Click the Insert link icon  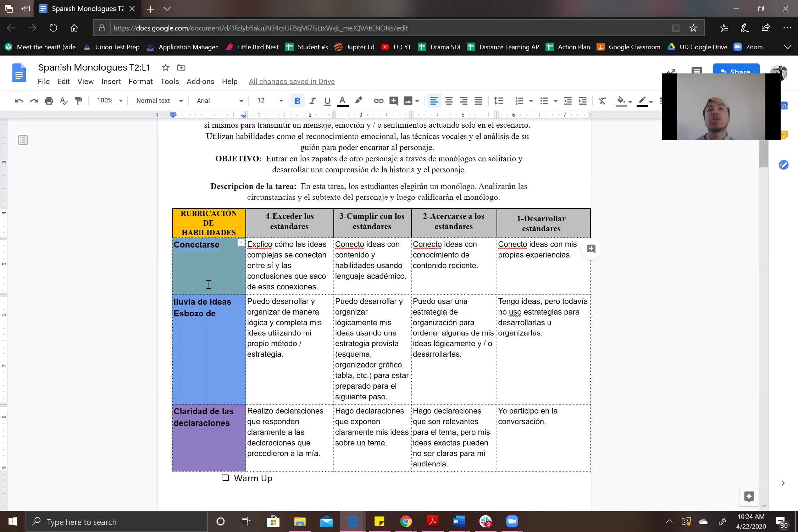[378, 101]
